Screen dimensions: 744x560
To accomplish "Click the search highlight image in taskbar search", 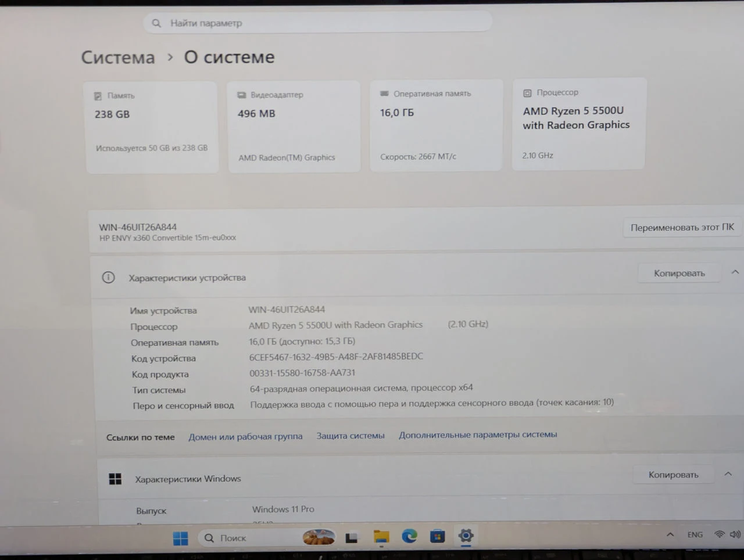I will [319, 537].
